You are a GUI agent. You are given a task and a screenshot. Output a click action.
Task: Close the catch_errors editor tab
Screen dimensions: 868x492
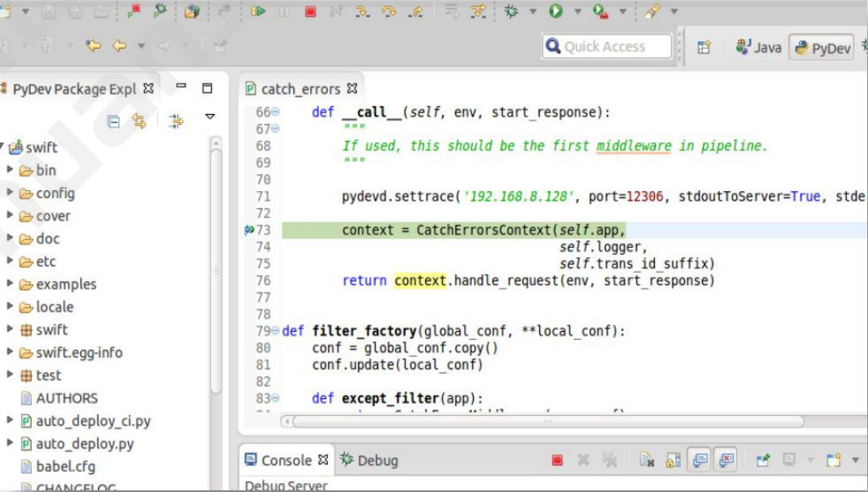(x=352, y=88)
